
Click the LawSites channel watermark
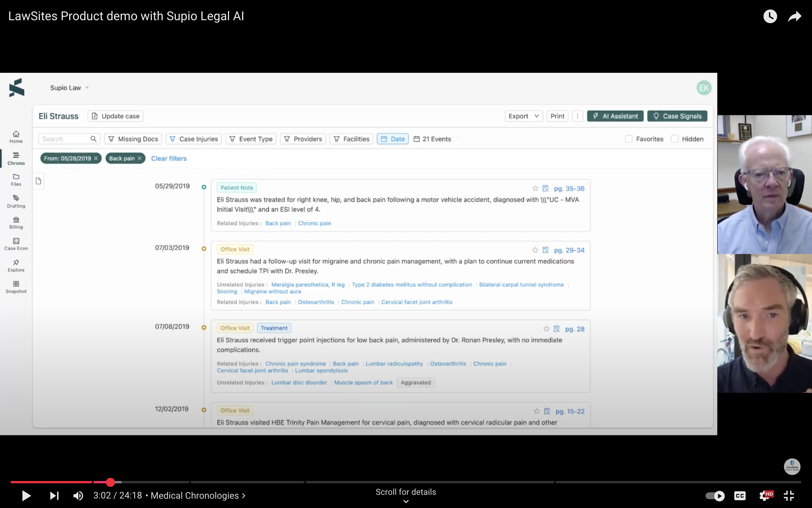click(792, 466)
